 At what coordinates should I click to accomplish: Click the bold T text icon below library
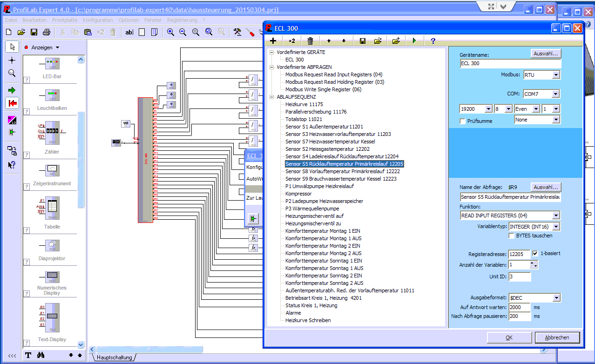point(28,355)
